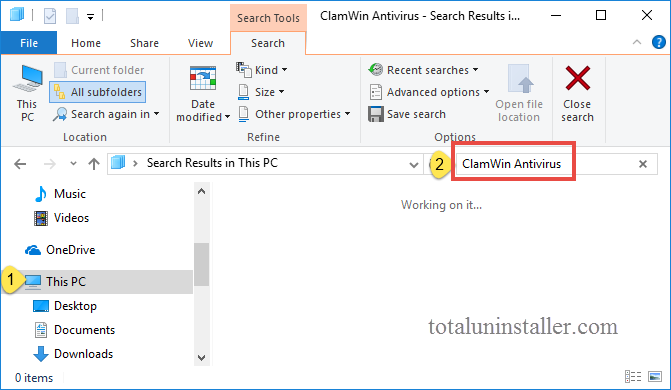
Task: Click the Working on it message
Action: pyautogui.click(x=441, y=205)
